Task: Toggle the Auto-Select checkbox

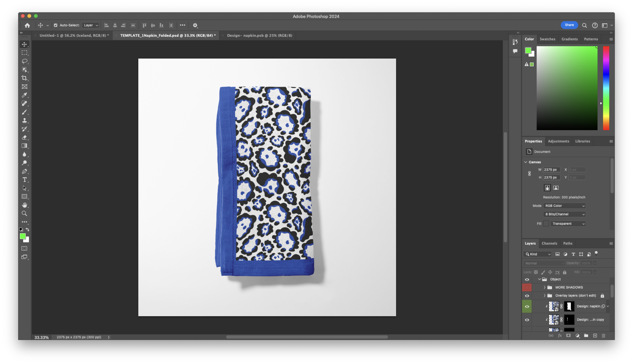Action: click(x=55, y=25)
